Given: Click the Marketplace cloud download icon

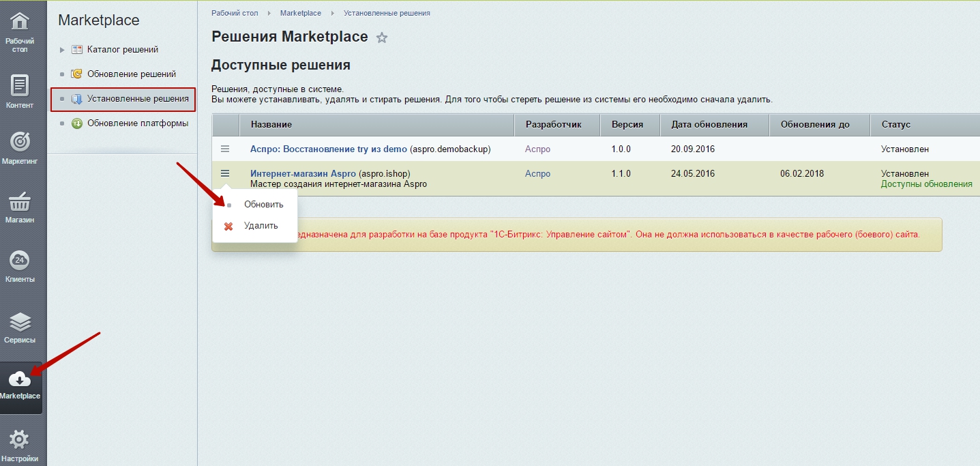Looking at the screenshot, I should click(x=20, y=379).
